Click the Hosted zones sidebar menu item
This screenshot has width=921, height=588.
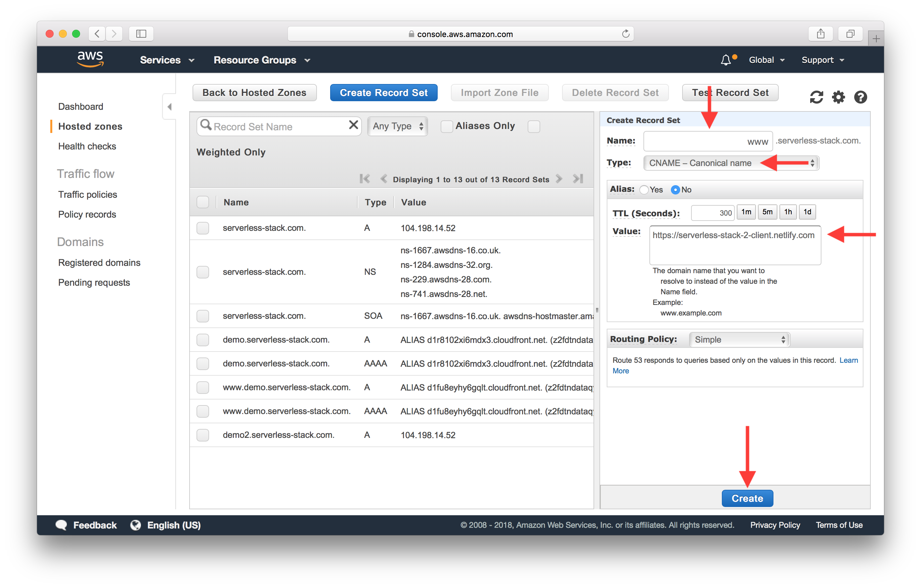[x=90, y=126]
